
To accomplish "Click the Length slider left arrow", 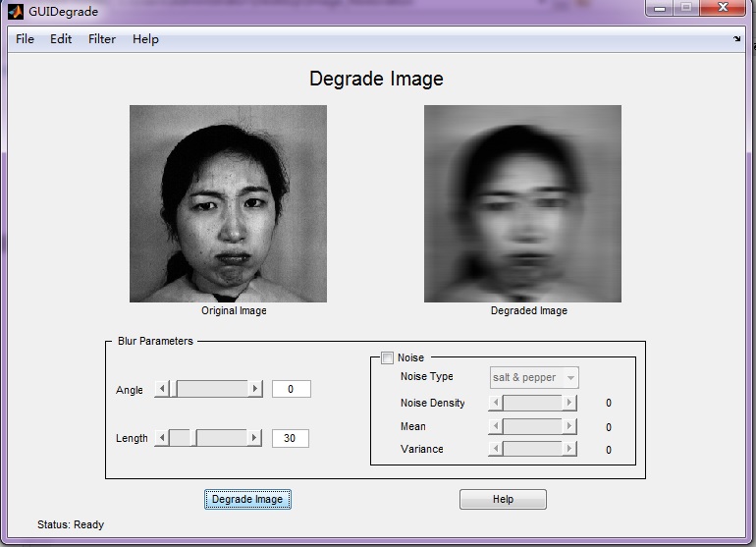I will (161, 438).
